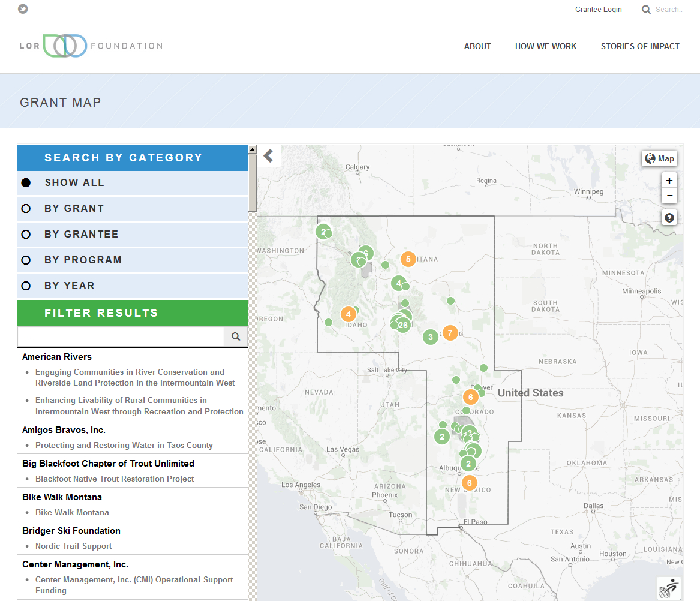Open green cluster 2 in northern Idaho
The height and width of the screenshot is (601, 700).
(x=323, y=232)
